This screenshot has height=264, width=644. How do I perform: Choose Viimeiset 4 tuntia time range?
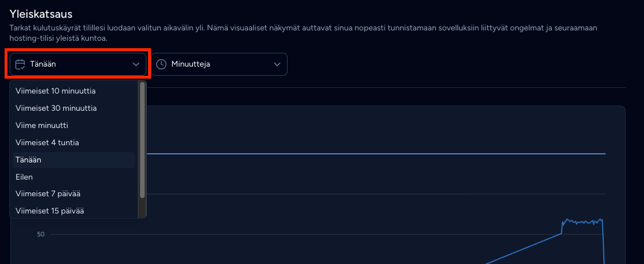pos(73,142)
